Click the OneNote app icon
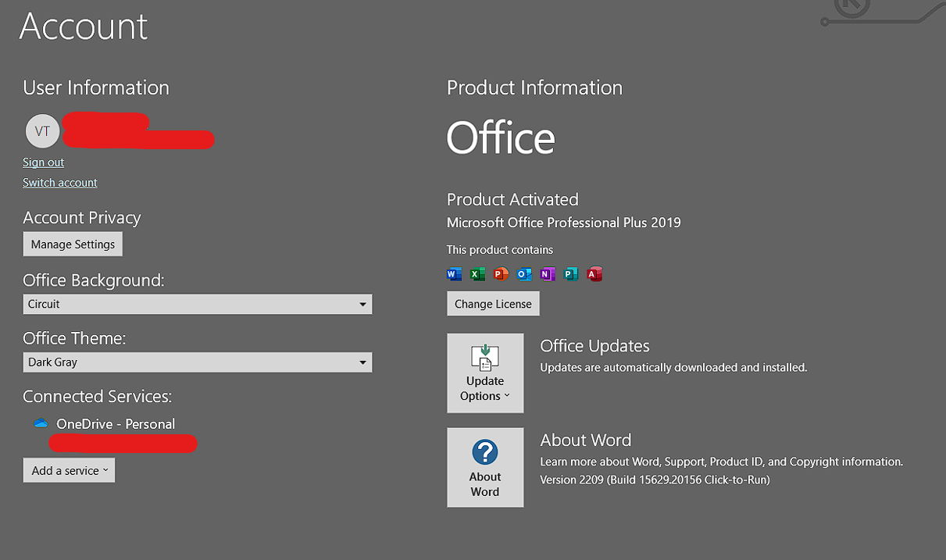Screen dimensions: 946x560 click(548, 273)
